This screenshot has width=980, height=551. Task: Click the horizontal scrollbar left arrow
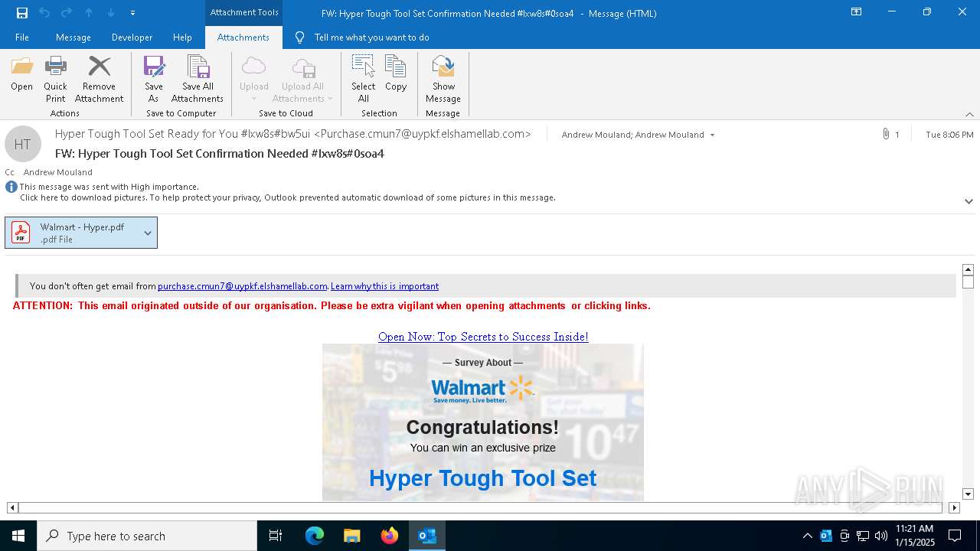tap(12, 507)
